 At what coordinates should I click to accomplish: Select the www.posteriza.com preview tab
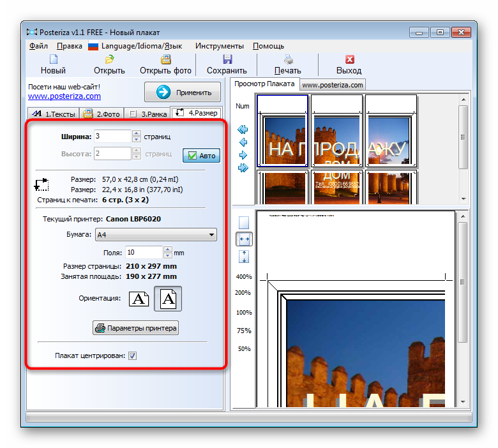pos(332,85)
